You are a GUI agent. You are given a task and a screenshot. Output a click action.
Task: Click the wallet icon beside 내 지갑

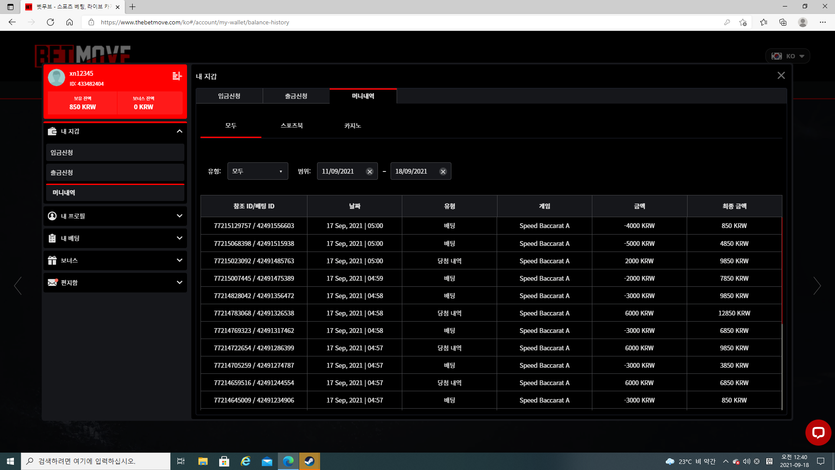coord(52,131)
